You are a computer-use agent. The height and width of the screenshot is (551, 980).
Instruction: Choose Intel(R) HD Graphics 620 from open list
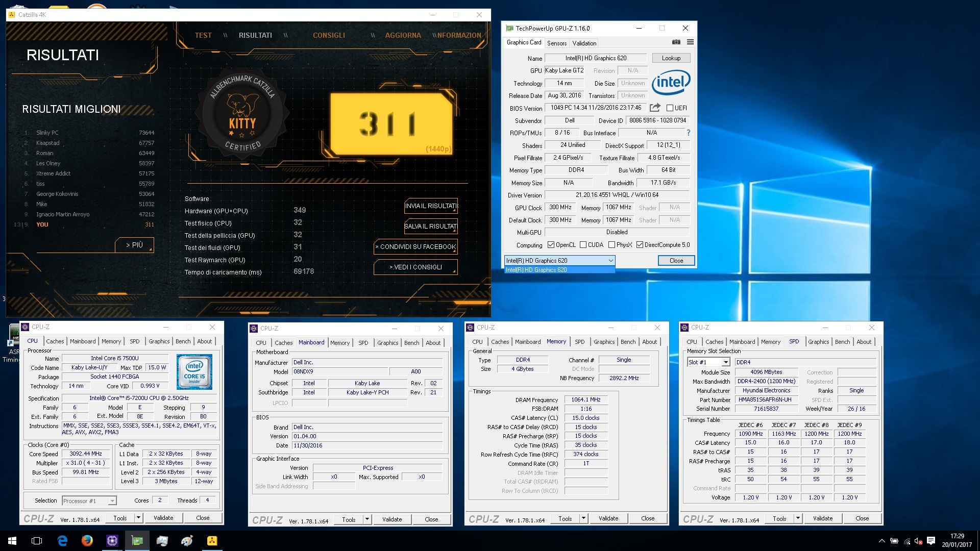[559, 270]
